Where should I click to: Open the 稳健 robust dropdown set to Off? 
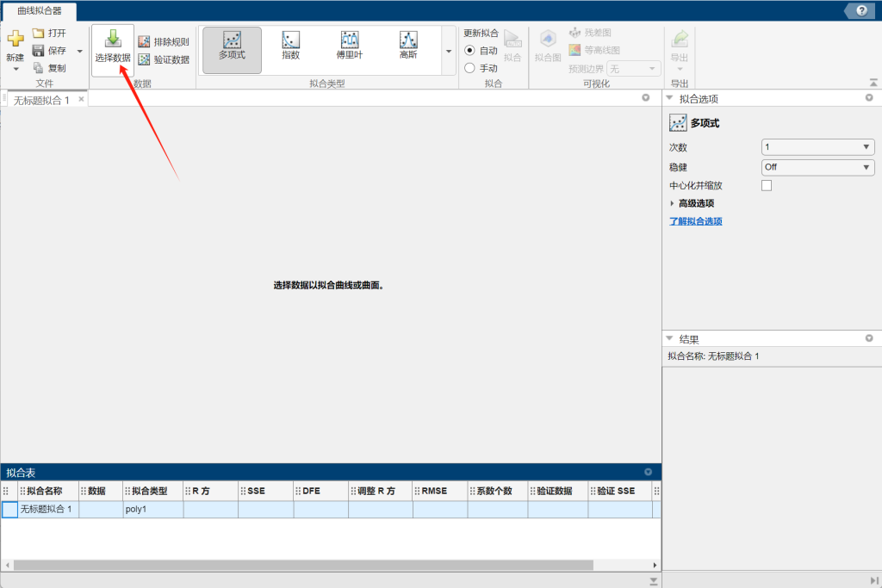pos(817,167)
